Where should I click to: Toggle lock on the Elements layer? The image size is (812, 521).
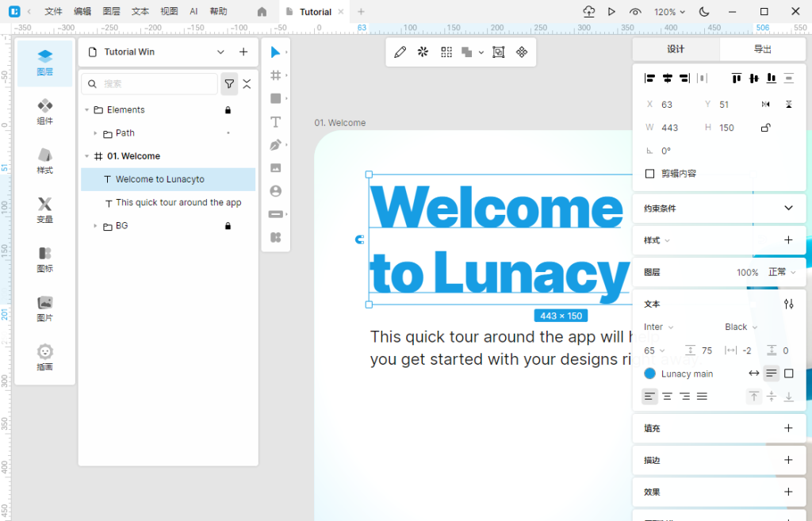pyautogui.click(x=228, y=109)
